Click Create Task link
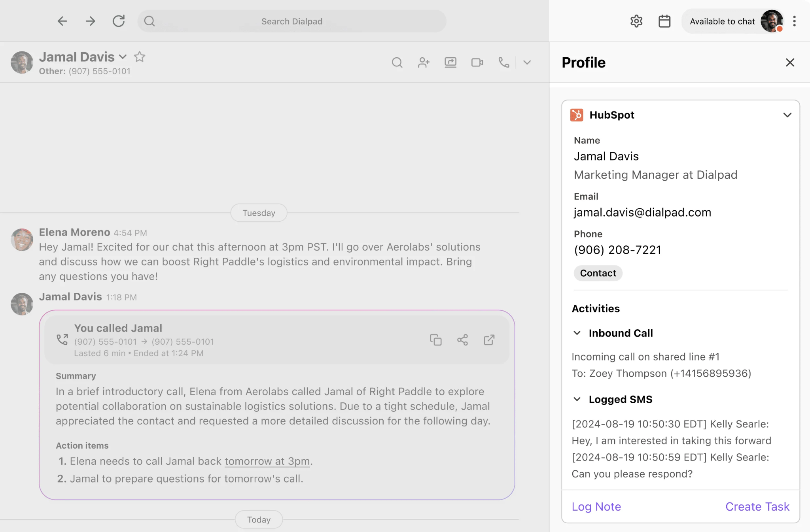 pos(757,507)
